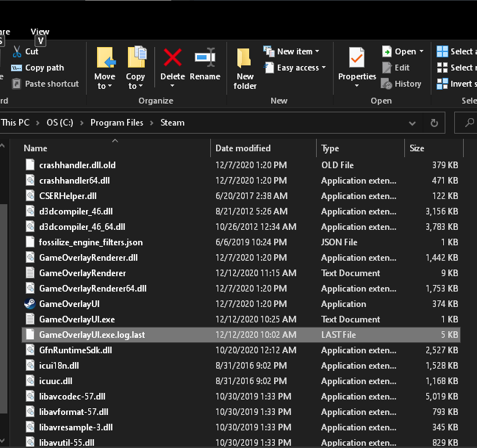This screenshot has height=448, width=477.
Task: Click the red Delete X icon
Action: point(173,57)
